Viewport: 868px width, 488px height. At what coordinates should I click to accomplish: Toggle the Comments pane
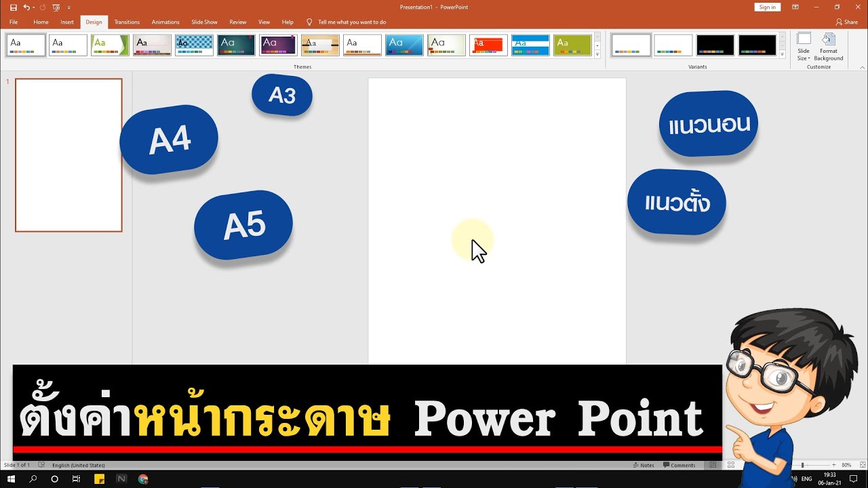click(x=679, y=465)
